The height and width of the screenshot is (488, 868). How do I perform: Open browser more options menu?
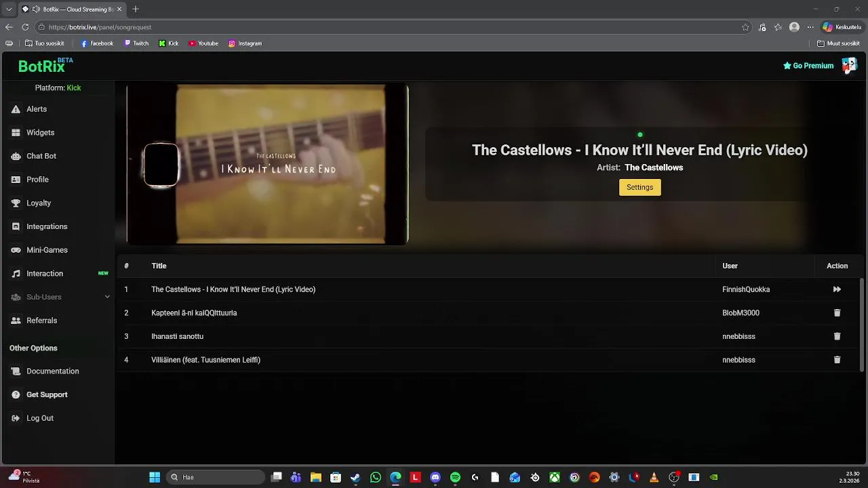(x=810, y=27)
